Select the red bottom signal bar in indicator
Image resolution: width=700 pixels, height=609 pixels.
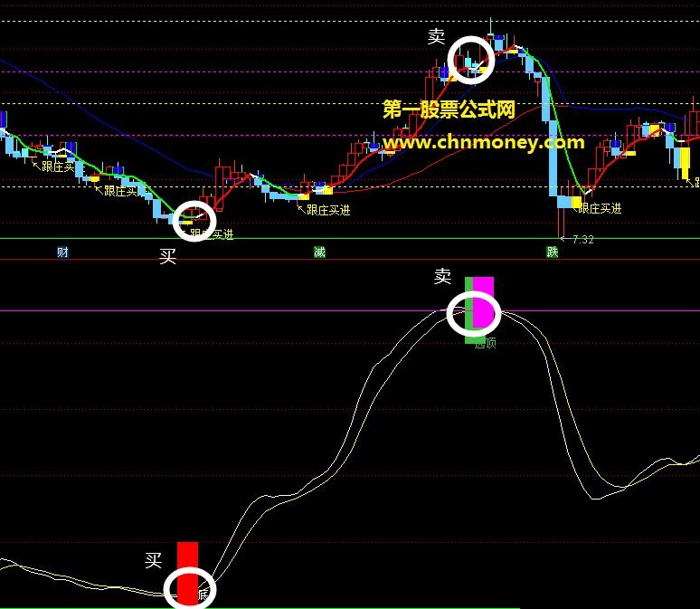[x=187, y=574]
